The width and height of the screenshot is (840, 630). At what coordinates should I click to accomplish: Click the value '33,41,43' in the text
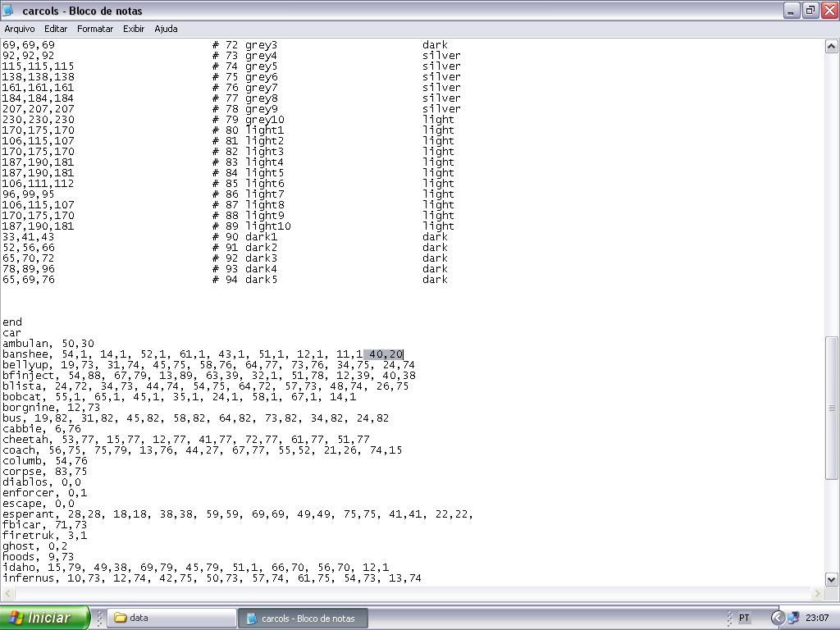(x=29, y=238)
